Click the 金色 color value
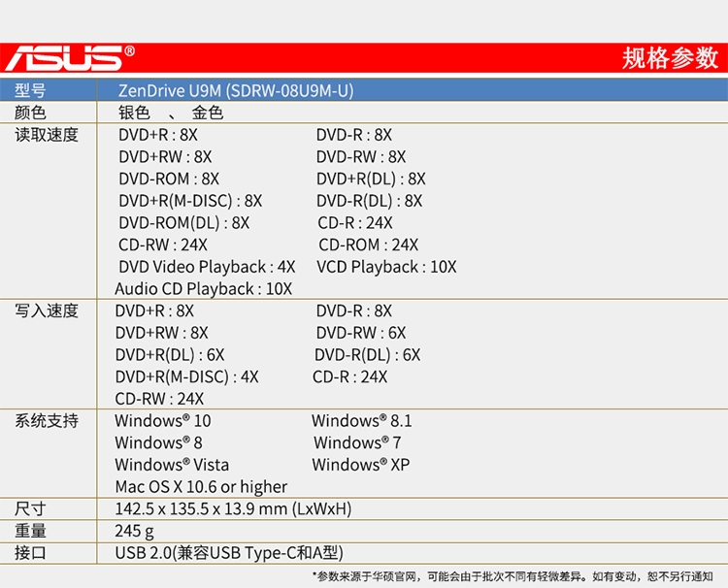Screen dimensions: 728x588 (208, 113)
